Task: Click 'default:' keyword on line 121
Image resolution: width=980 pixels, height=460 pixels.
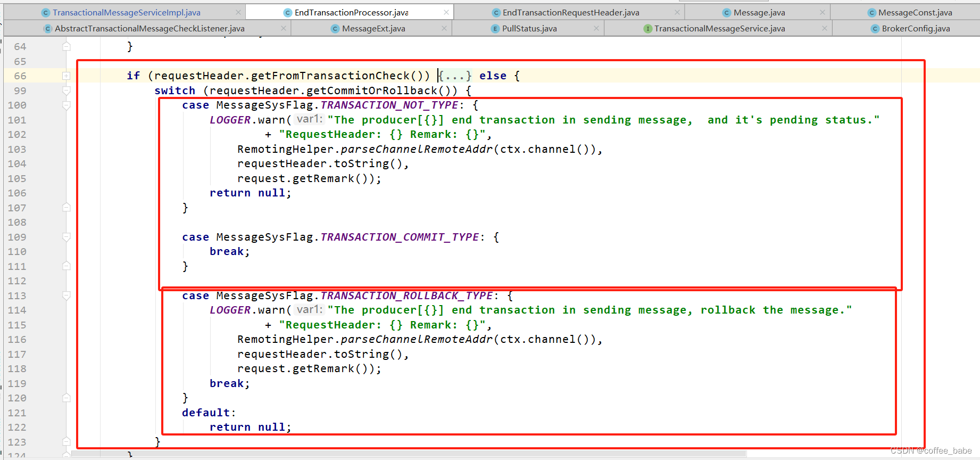Action: tap(209, 413)
